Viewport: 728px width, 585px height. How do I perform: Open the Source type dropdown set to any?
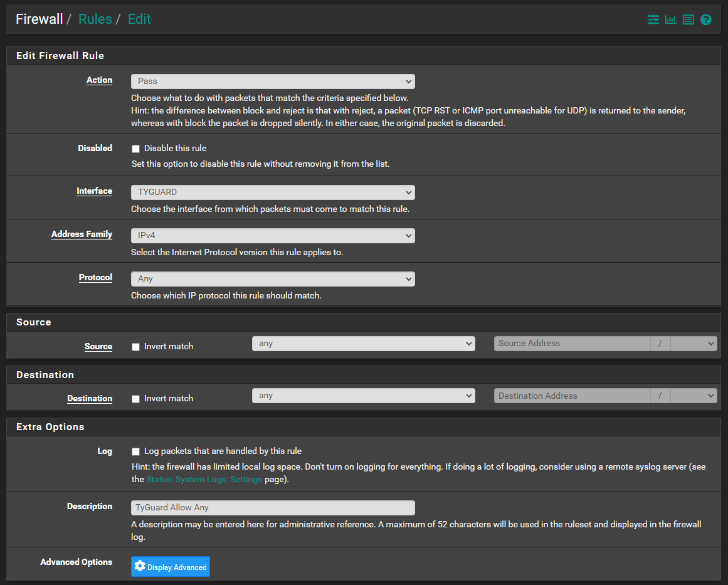[x=363, y=344]
